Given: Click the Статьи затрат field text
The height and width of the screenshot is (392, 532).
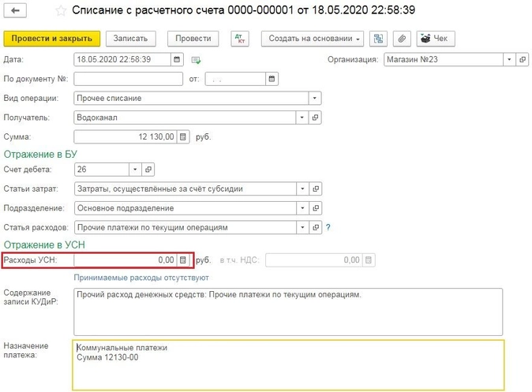Looking at the screenshot, I should coord(185,189).
